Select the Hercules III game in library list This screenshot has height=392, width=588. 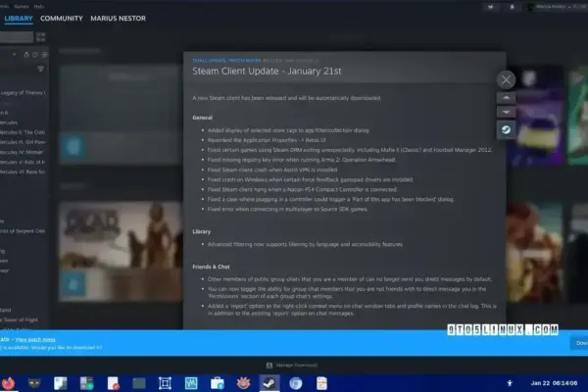(23, 142)
